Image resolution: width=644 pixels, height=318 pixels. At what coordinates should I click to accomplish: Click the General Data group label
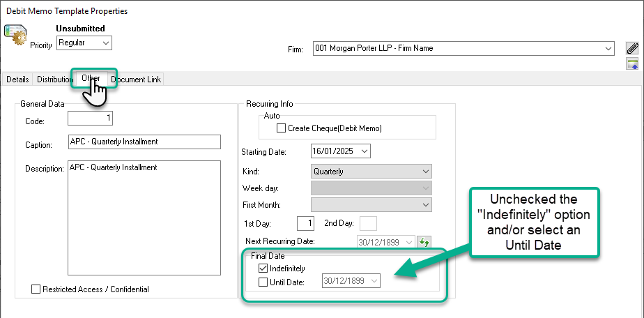tap(43, 103)
